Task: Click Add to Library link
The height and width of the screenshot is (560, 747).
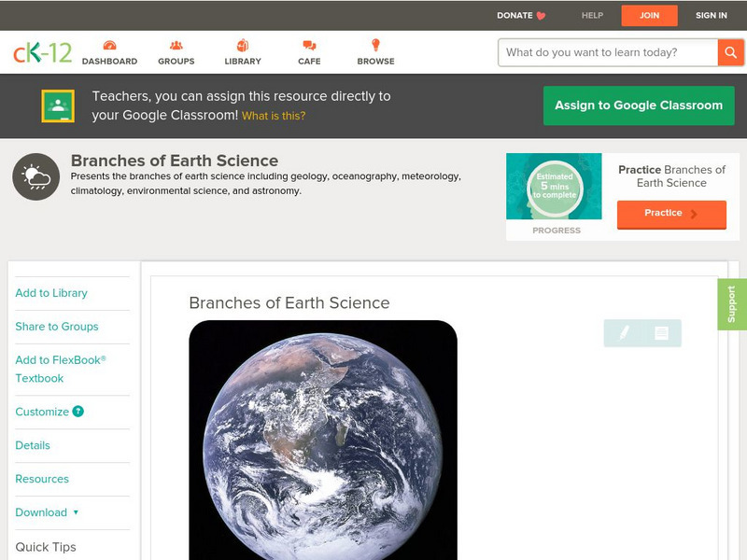Action: click(x=51, y=293)
